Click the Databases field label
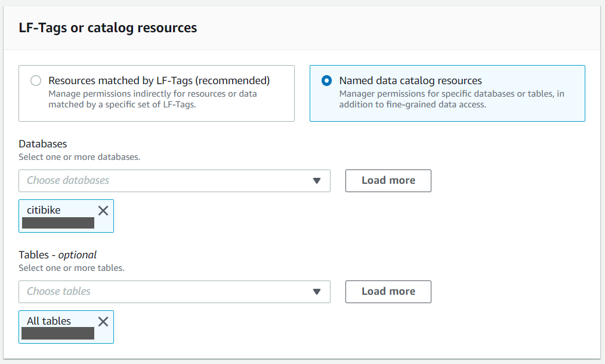Viewport: 605px width, 364px height. click(x=43, y=144)
